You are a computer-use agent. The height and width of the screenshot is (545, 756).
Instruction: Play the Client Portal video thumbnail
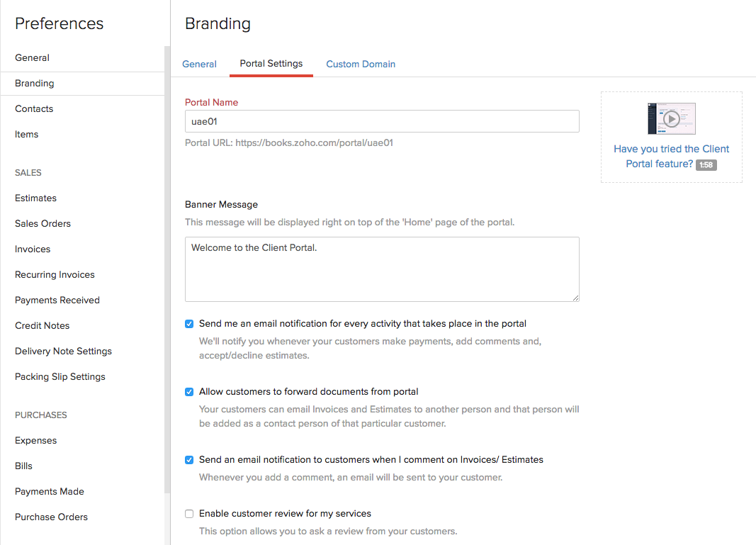click(671, 119)
